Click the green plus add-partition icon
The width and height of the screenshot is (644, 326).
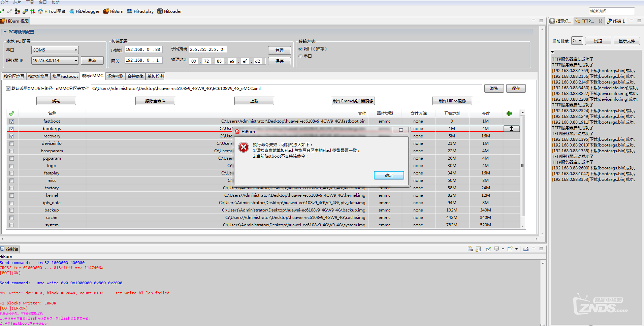pyautogui.click(x=509, y=113)
